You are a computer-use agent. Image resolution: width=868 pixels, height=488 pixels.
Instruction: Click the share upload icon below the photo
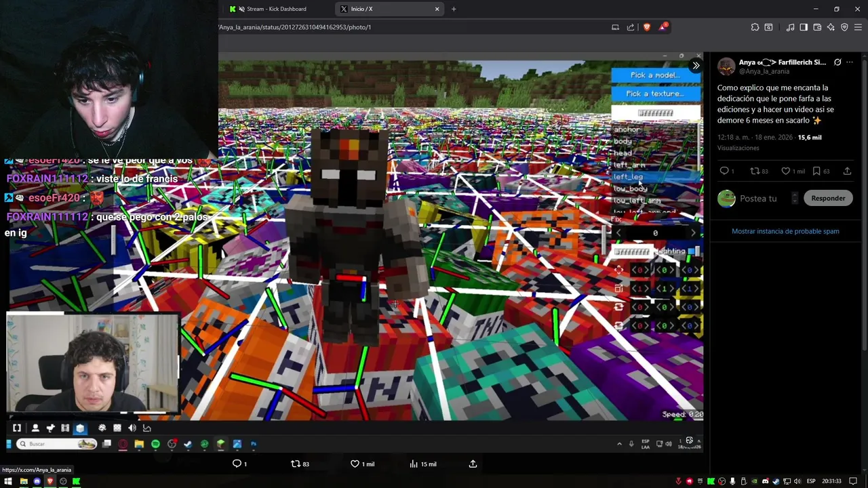point(473,464)
